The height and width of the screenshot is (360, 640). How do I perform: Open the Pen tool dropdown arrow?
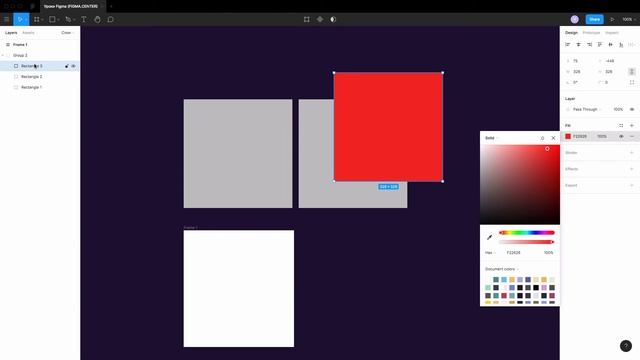click(x=74, y=20)
